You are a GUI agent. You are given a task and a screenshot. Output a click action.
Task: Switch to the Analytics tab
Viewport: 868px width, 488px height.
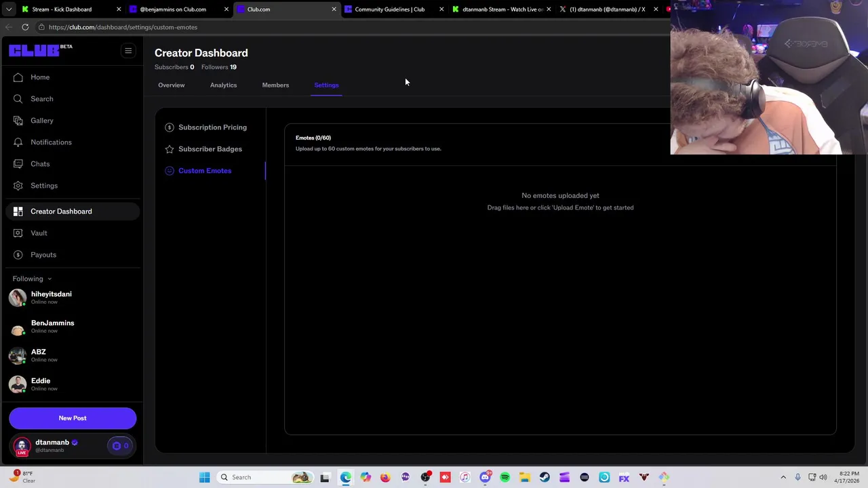click(223, 85)
